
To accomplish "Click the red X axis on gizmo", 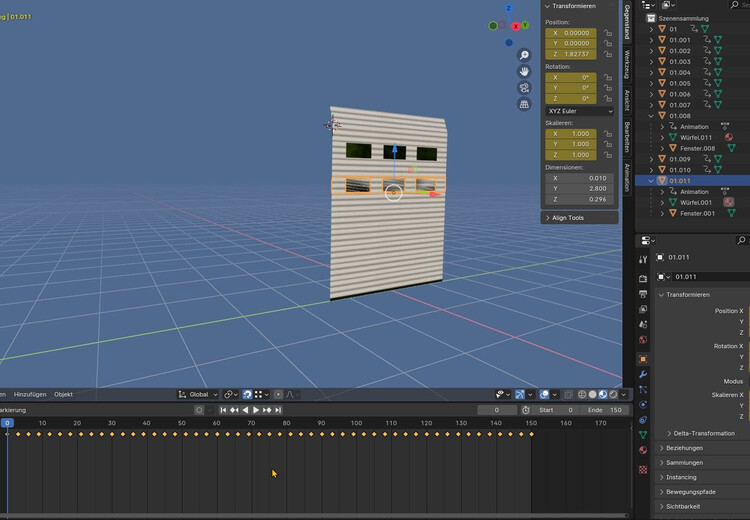I will (x=516, y=26).
